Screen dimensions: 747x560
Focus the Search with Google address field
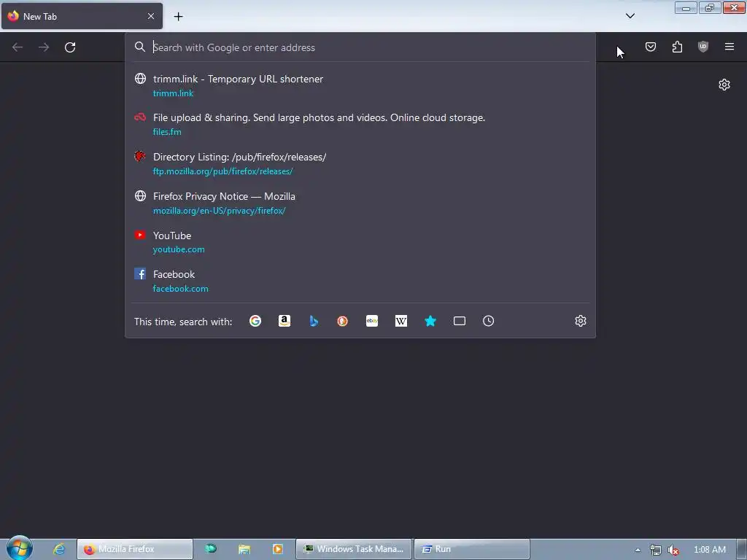click(x=360, y=47)
